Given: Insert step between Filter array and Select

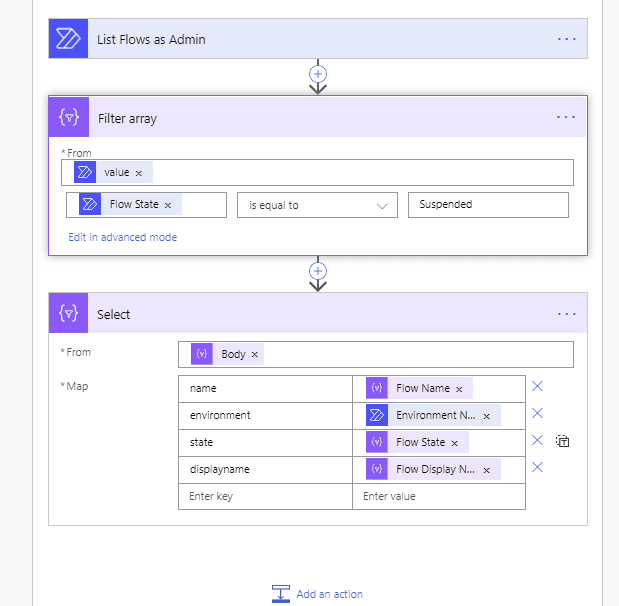Looking at the screenshot, I should [318, 271].
